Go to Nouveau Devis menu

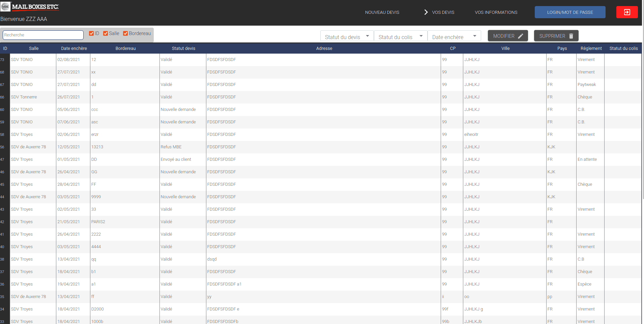(382, 12)
